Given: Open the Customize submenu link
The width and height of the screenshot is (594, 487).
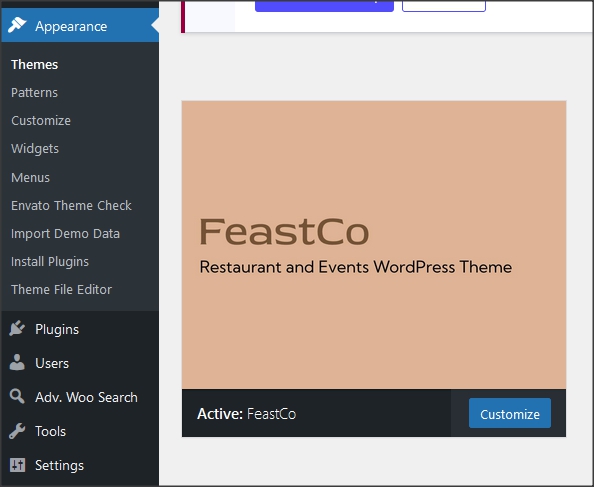Looking at the screenshot, I should pyautogui.click(x=41, y=120).
